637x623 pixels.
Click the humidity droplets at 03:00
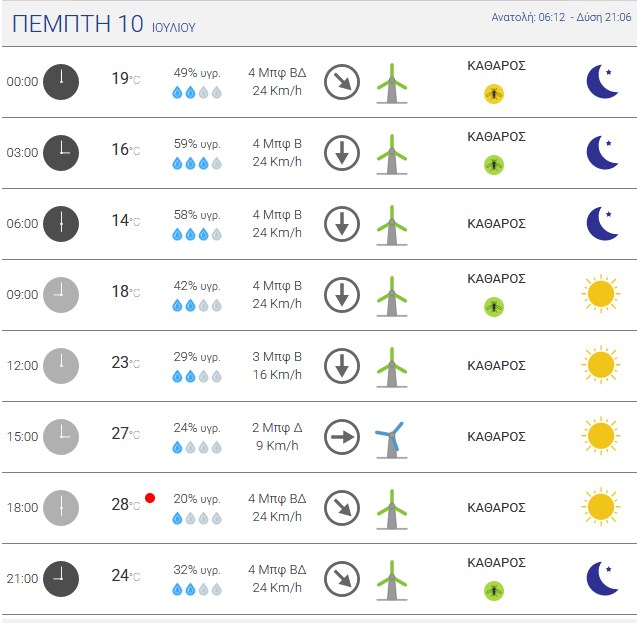(197, 164)
